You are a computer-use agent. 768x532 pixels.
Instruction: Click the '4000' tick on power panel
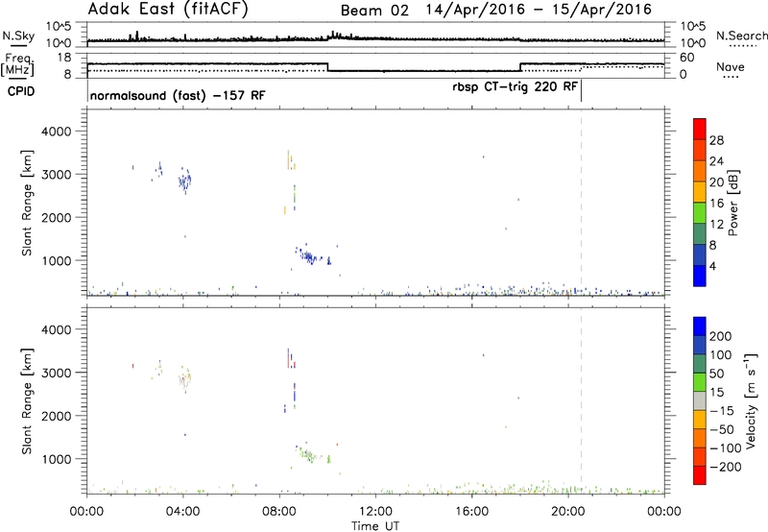pos(56,132)
